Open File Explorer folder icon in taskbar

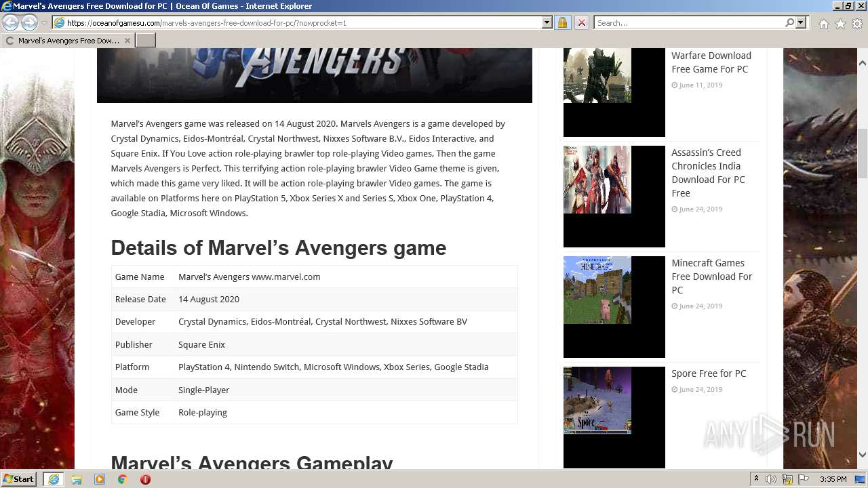[77, 479]
